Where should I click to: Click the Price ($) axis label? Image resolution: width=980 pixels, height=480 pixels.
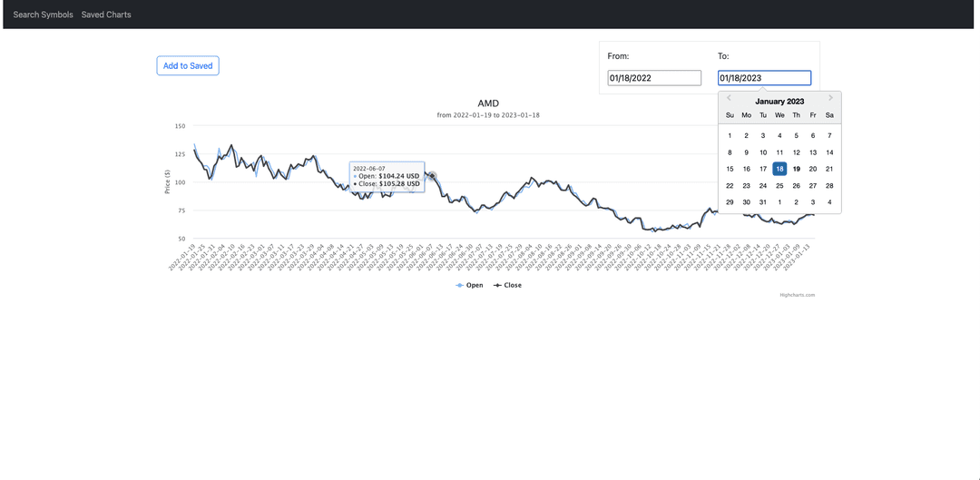168,181
